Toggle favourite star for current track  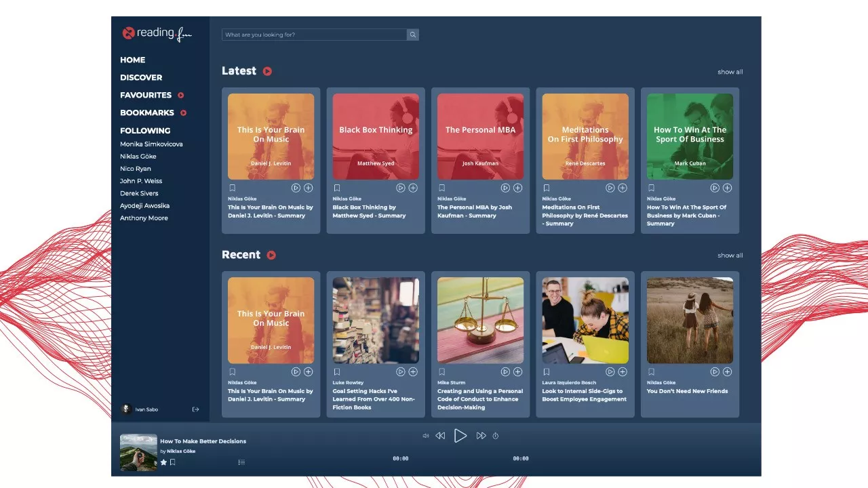tap(163, 462)
